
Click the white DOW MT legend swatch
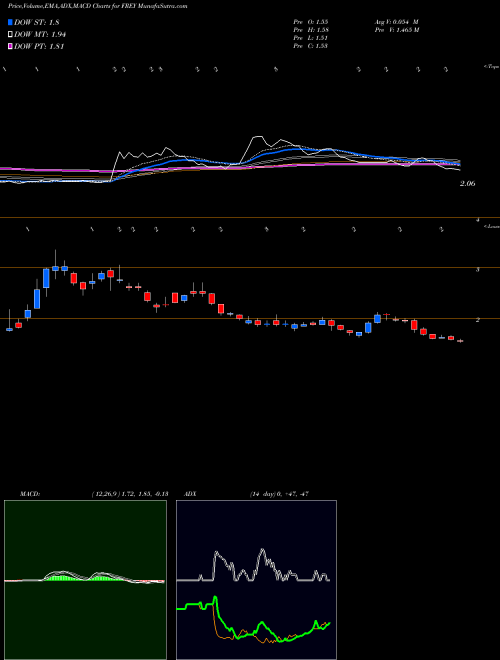click(10, 35)
